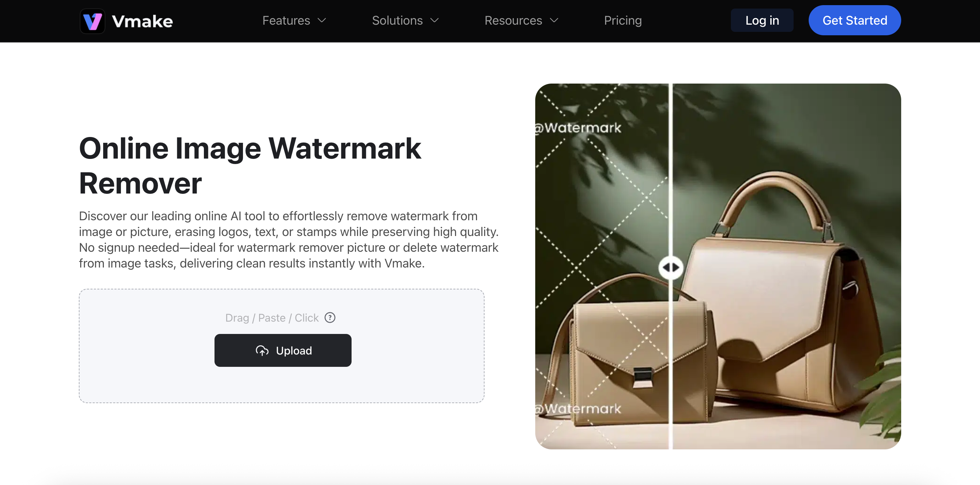The height and width of the screenshot is (485, 980).
Task: Click the cloud upload icon
Action: click(262, 350)
